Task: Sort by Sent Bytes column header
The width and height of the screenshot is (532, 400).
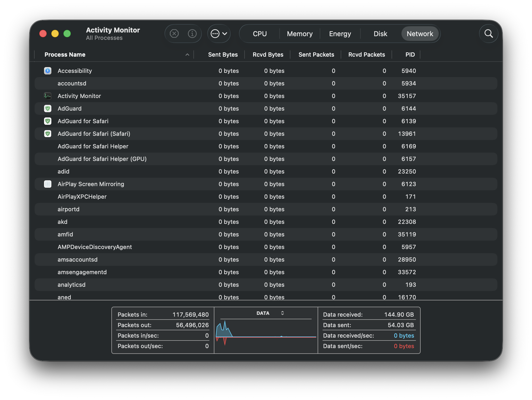Action: point(222,55)
